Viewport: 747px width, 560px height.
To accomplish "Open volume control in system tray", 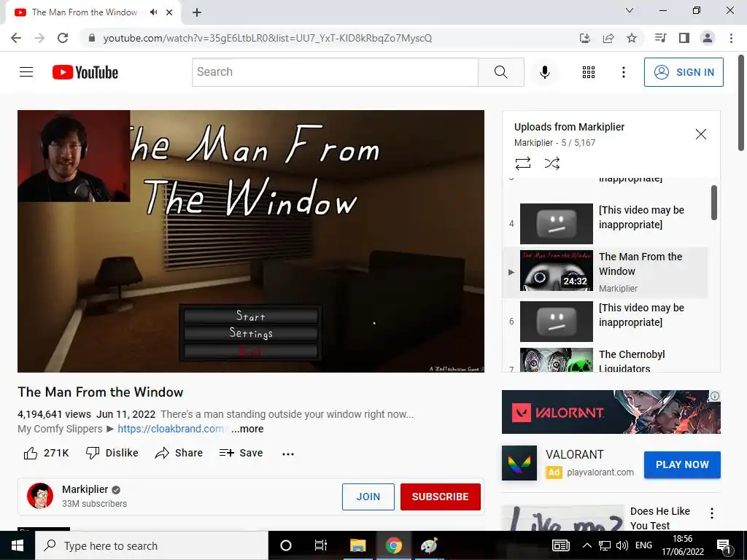I will tap(622, 545).
